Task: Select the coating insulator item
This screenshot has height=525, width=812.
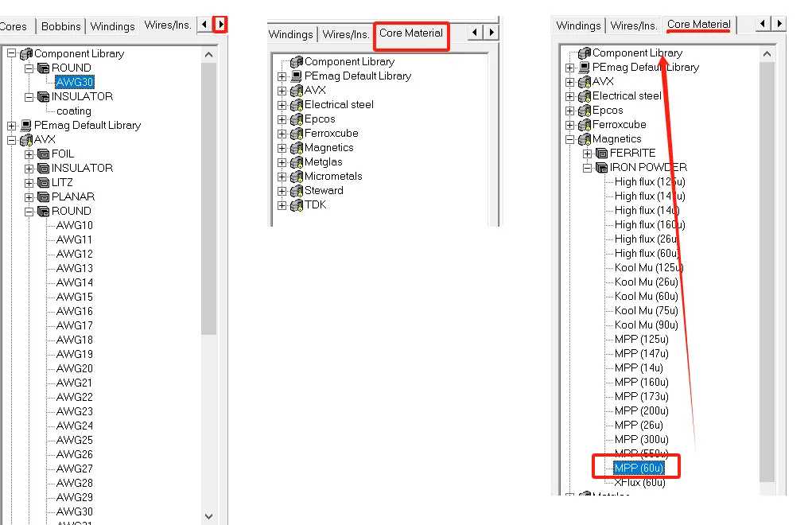Action: (74, 111)
